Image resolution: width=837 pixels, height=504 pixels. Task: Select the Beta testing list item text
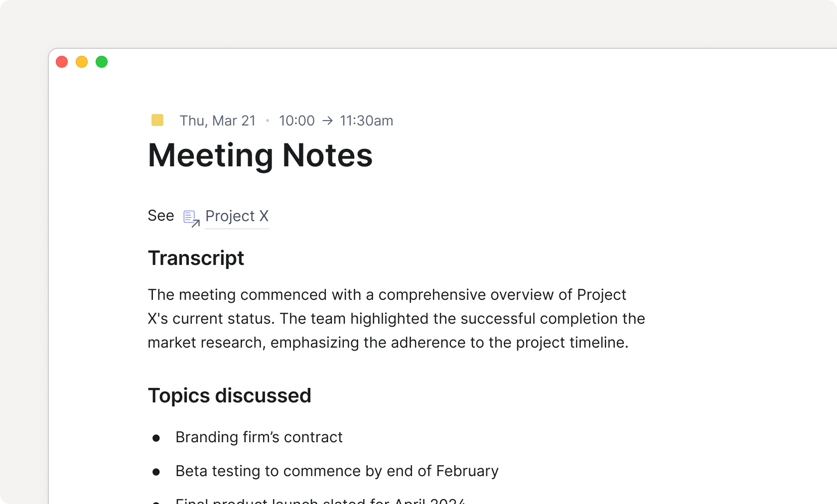click(x=336, y=471)
